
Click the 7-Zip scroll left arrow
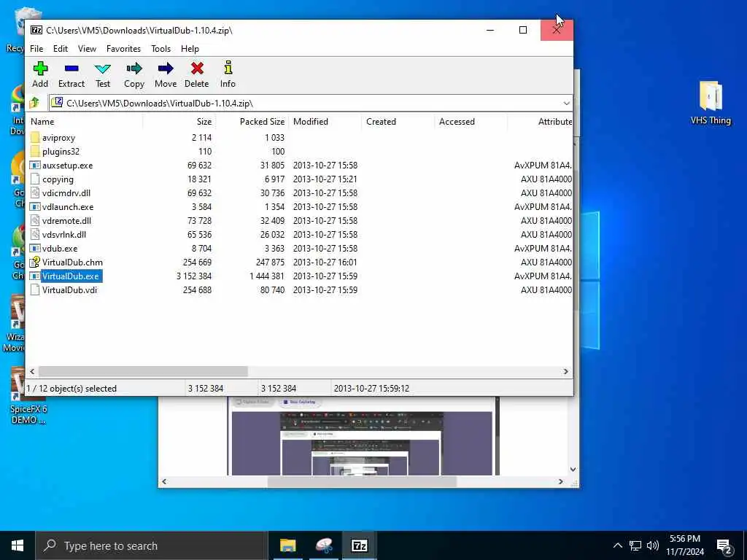[x=32, y=371]
